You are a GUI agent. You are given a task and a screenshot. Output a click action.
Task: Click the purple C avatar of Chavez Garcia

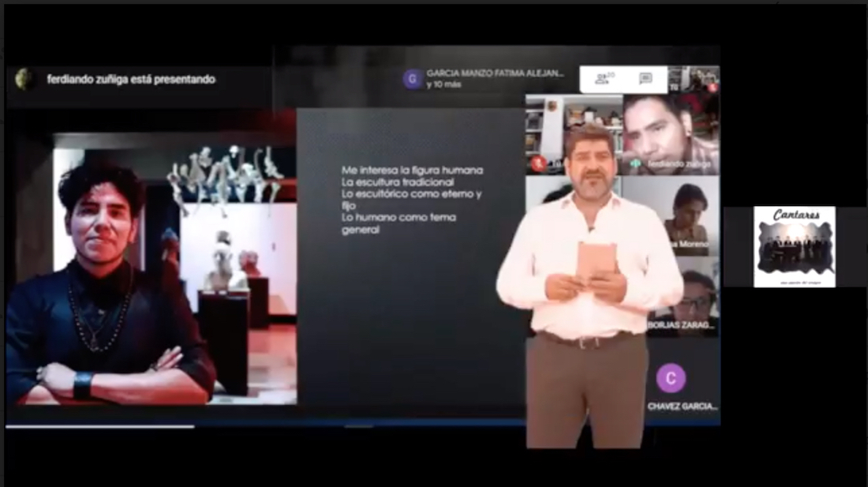[671, 378]
